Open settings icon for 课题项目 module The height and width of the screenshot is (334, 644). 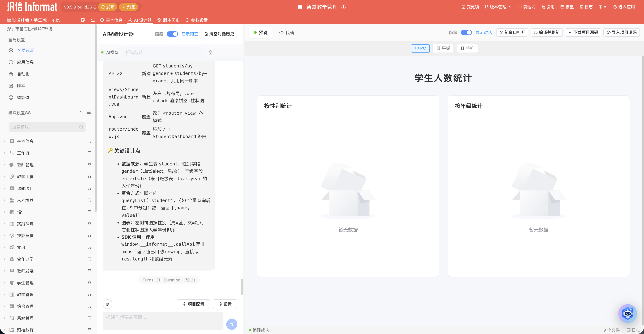coord(89,188)
